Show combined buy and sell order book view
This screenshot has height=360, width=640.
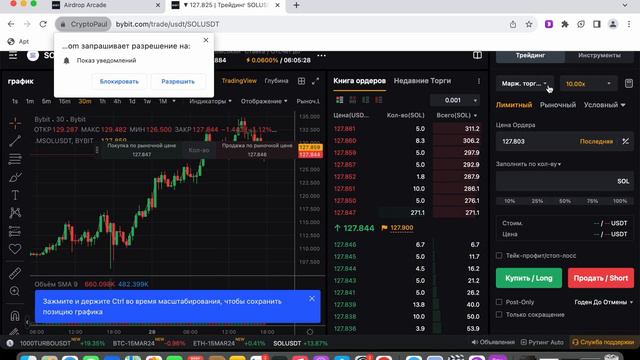click(x=340, y=100)
